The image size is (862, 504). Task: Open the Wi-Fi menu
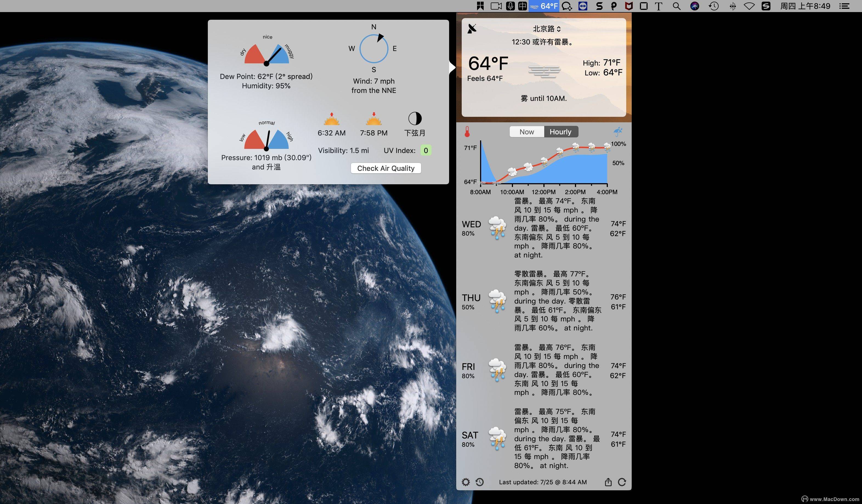[749, 6]
